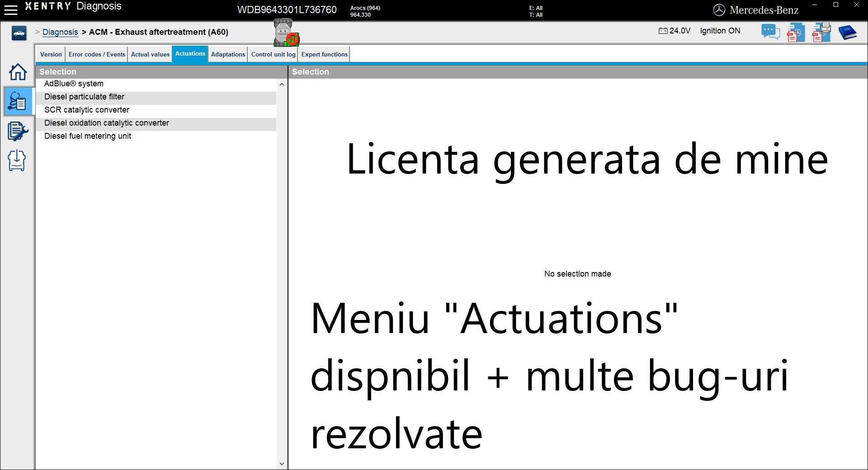Open the Control unit log tab
This screenshot has height=470, width=868.
273,54
